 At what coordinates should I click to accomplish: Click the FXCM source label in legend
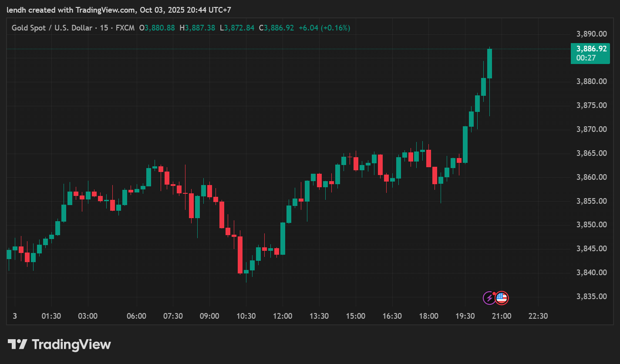[125, 28]
